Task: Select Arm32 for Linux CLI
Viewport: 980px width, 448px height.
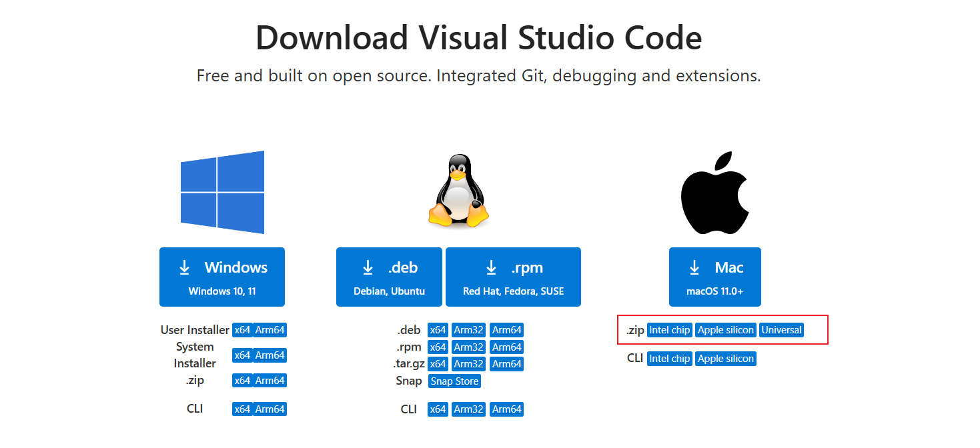Action: coord(468,409)
